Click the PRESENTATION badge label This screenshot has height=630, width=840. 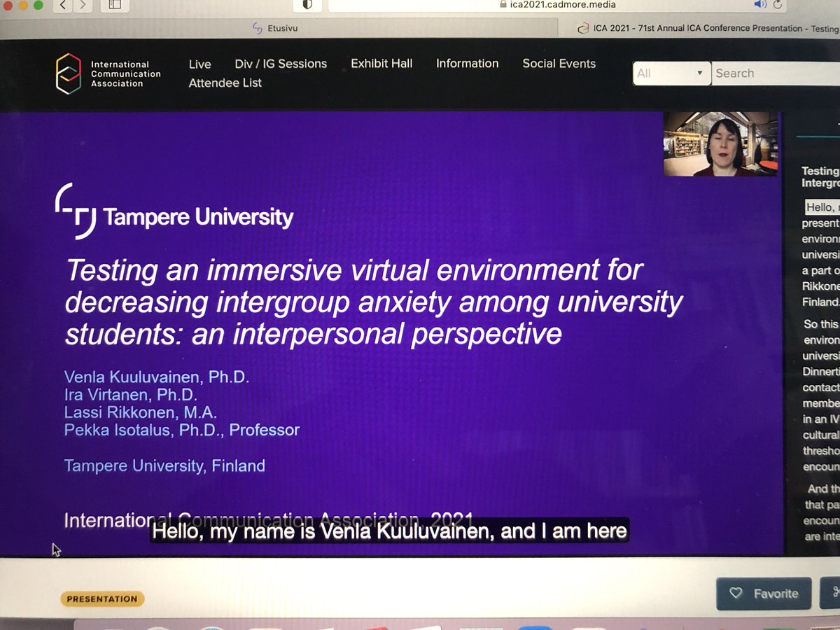coord(102,599)
